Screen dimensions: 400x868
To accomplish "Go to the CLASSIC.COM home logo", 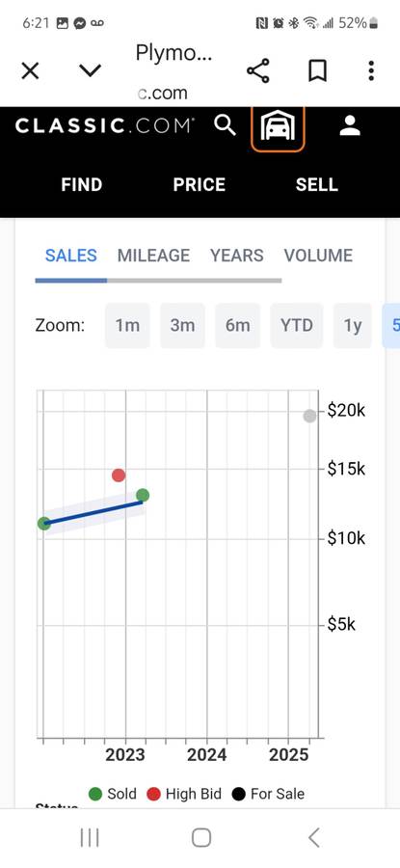I will [x=104, y=125].
